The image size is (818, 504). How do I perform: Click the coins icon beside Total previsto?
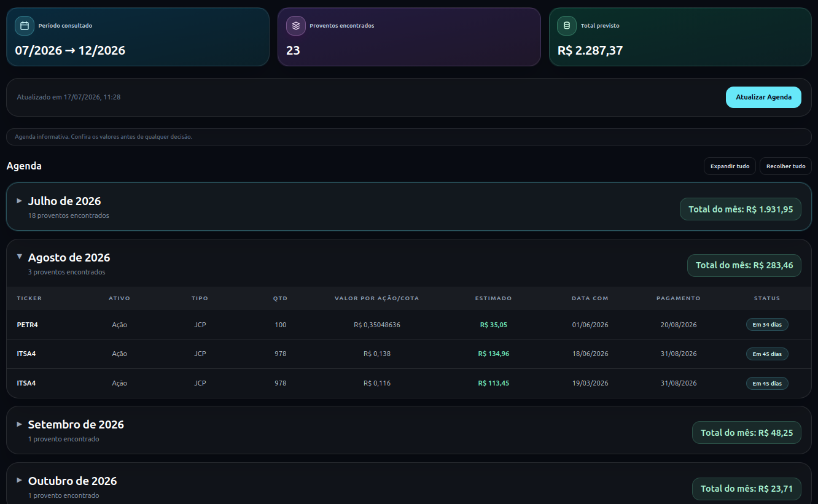(x=567, y=26)
